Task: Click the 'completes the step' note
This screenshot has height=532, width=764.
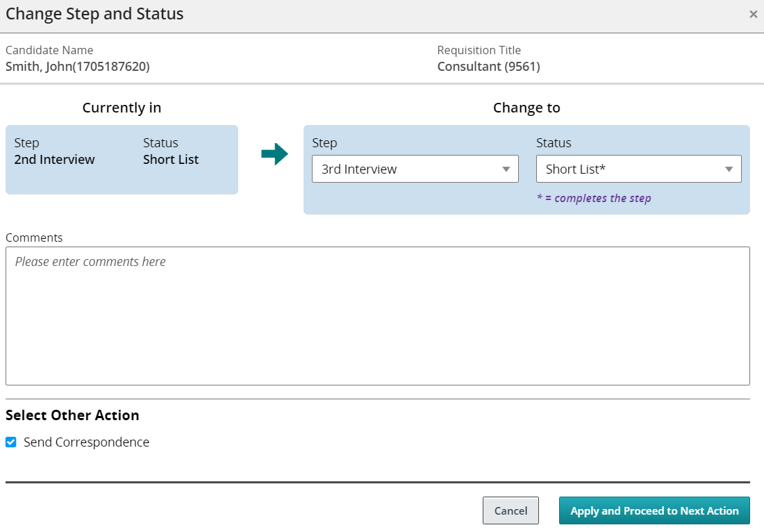Action: click(x=594, y=199)
